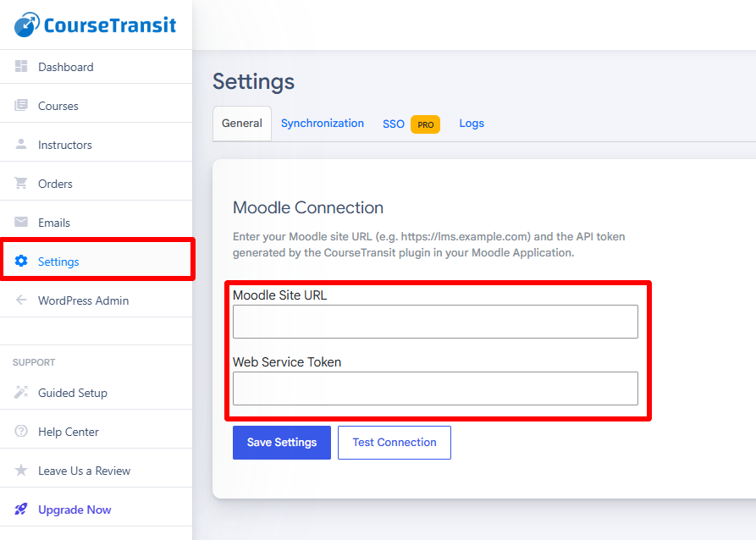
Task: Open Dashboard via its grid icon
Action: click(21, 67)
